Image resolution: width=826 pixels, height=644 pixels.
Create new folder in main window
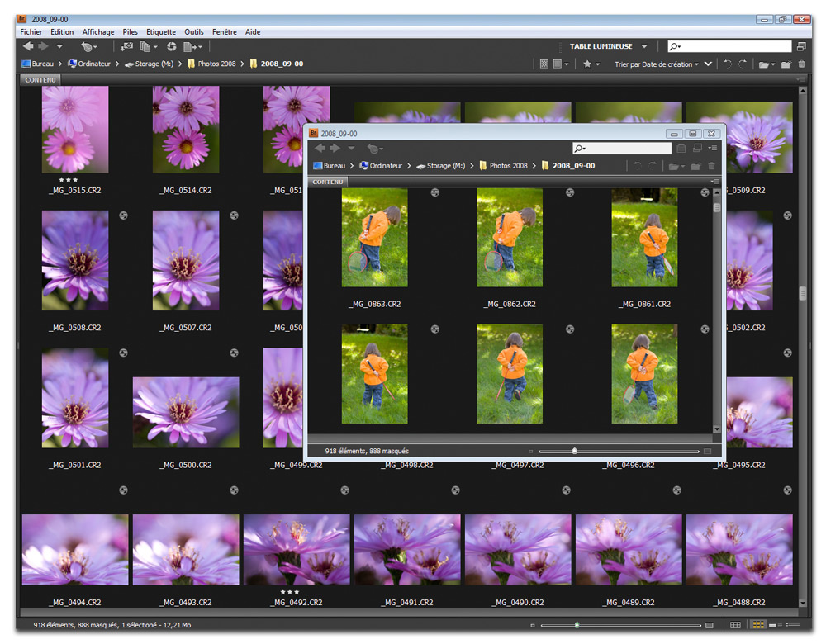click(786, 64)
